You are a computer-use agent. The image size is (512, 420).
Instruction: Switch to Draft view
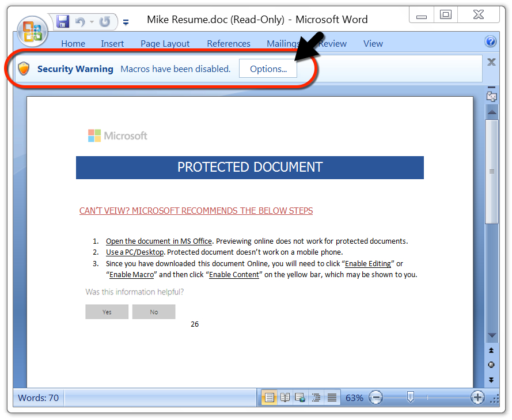[332, 398]
